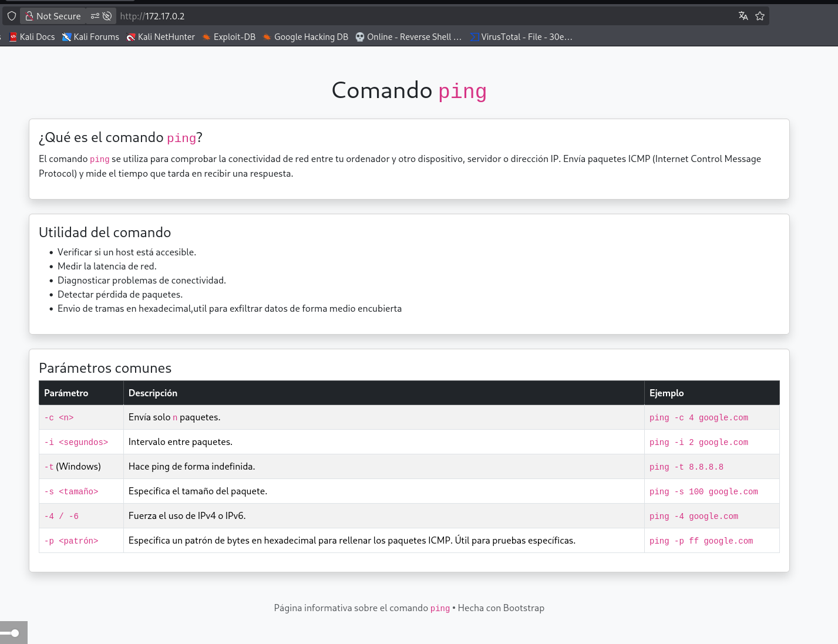Open the VirusTotal - File bookmark label

527,37
